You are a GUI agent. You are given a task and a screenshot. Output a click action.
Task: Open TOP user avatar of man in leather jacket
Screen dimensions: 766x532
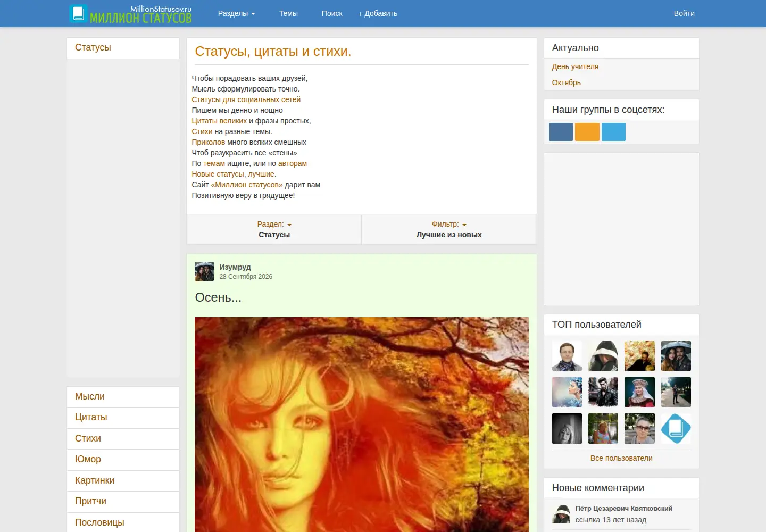pos(603,392)
